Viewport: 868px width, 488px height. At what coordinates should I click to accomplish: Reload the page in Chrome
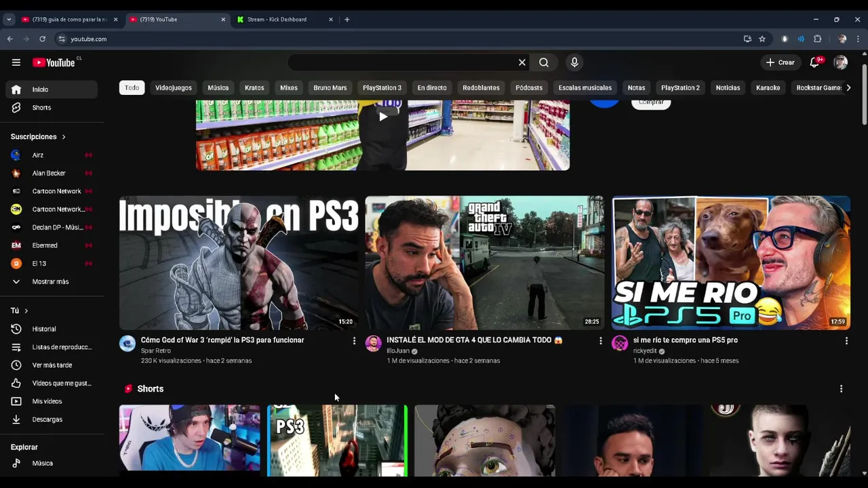[x=42, y=39]
